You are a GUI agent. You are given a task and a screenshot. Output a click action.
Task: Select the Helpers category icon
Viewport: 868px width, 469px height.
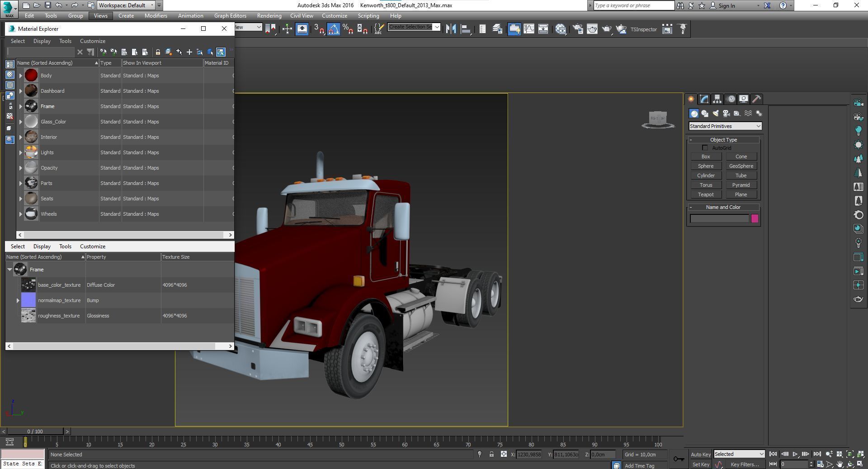point(737,114)
